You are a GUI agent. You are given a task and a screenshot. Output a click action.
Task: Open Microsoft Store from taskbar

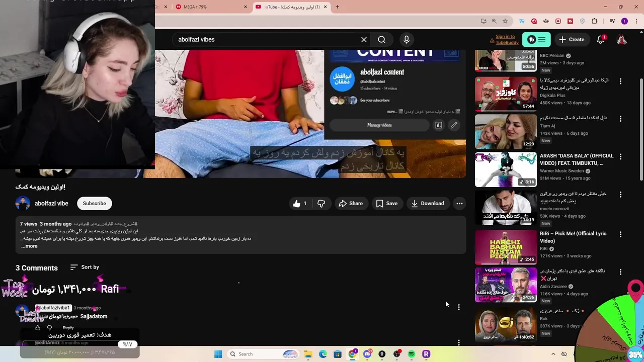(338, 354)
